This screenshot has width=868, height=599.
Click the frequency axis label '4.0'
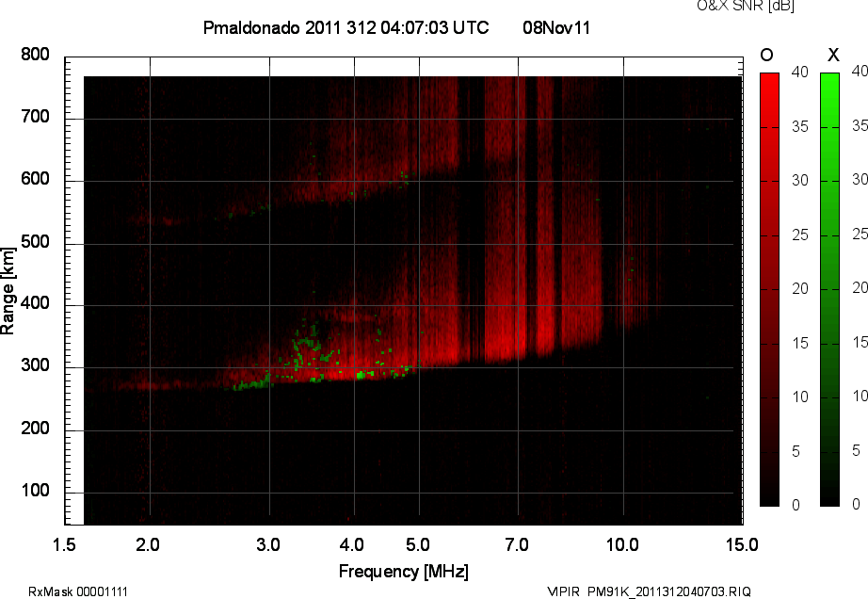pos(352,544)
